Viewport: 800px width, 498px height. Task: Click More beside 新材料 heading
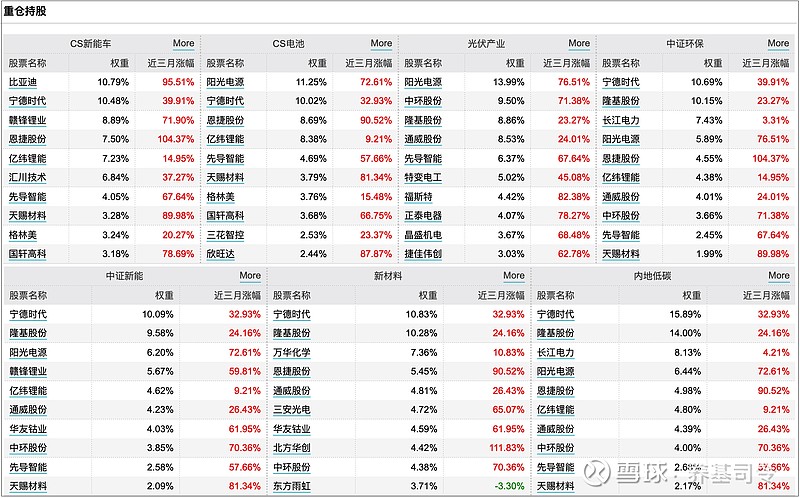pyautogui.click(x=514, y=276)
